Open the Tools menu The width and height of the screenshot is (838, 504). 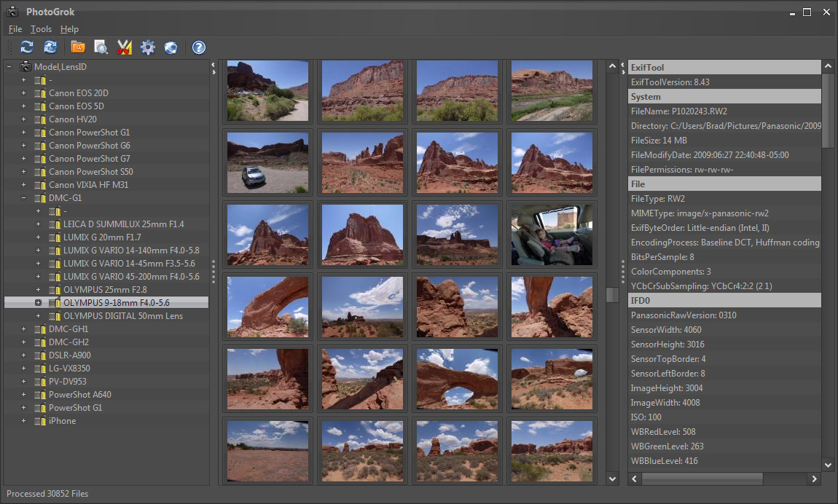pyautogui.click(x=41, y=29)
